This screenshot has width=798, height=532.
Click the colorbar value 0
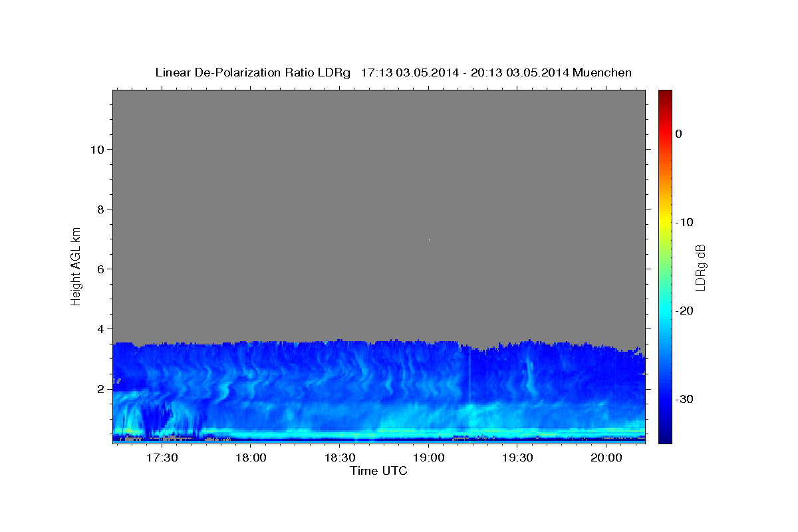678,134
